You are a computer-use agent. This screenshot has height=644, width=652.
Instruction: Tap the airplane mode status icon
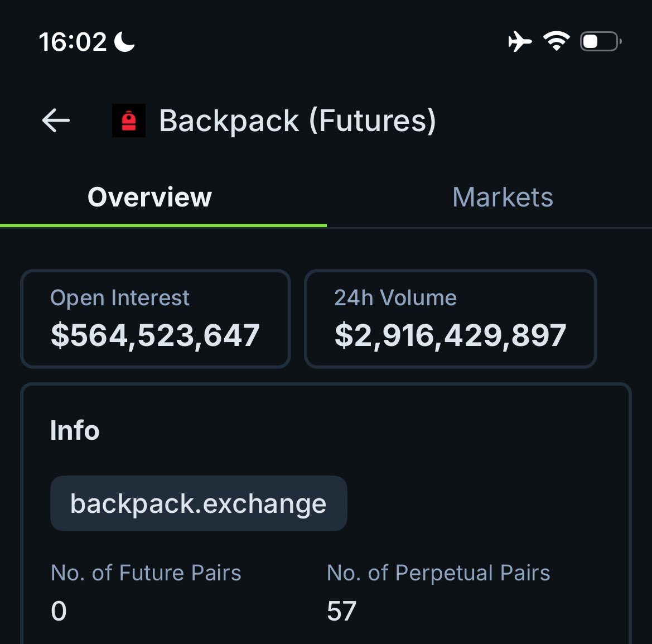(520, 42)
